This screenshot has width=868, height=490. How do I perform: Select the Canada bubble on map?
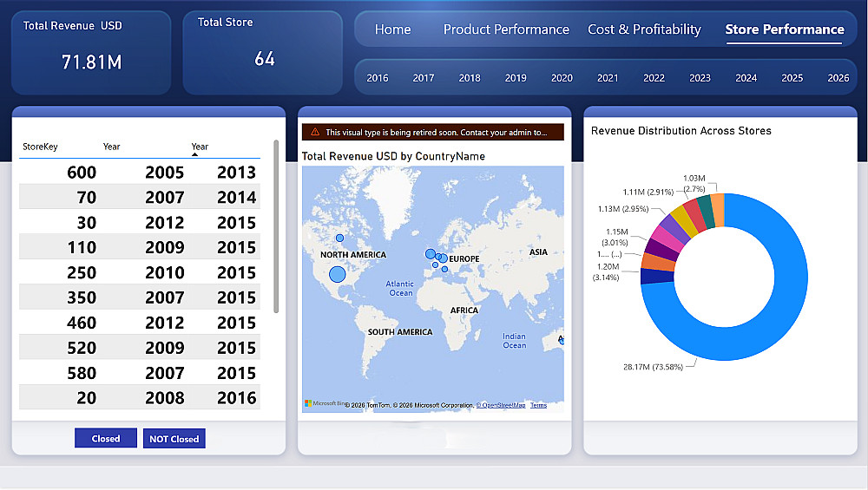[x=340, y=238]
